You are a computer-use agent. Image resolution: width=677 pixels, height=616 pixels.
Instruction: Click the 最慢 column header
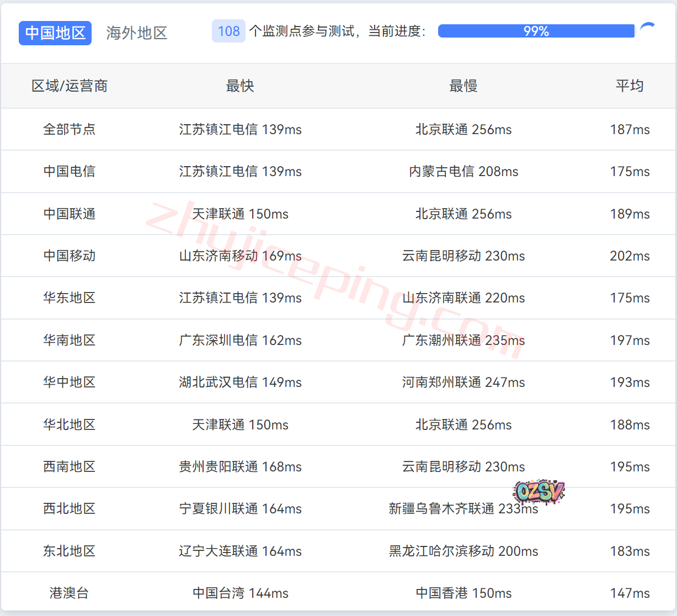coord(463,86)
